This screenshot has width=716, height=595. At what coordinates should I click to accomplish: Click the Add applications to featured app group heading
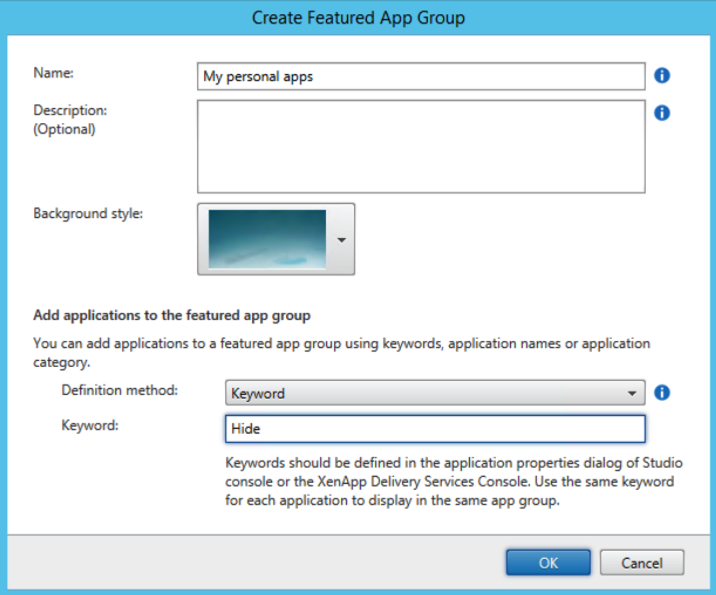click(x=172, y=316)
